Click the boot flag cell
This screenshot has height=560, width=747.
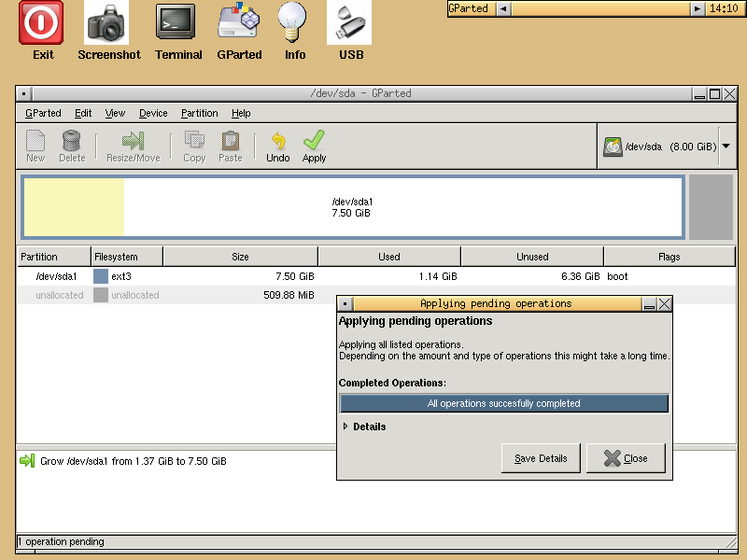617,276
